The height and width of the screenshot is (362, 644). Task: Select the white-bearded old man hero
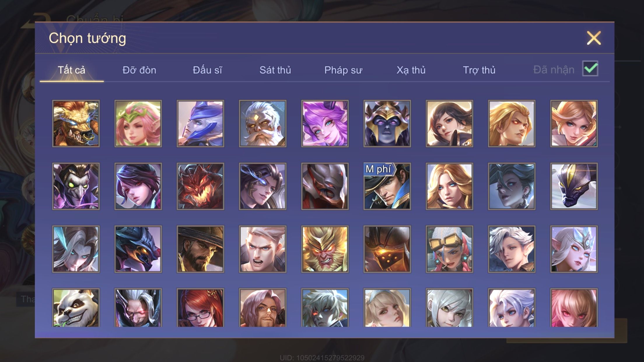[262, 123]
